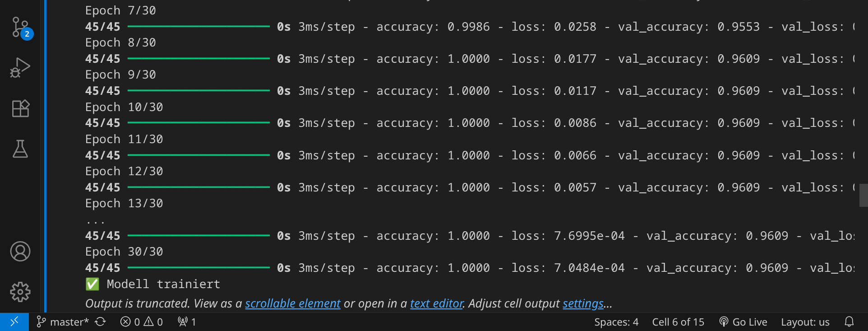Show the notifications bell
This screenshot has width=868, height=331.
click(849, 322)
